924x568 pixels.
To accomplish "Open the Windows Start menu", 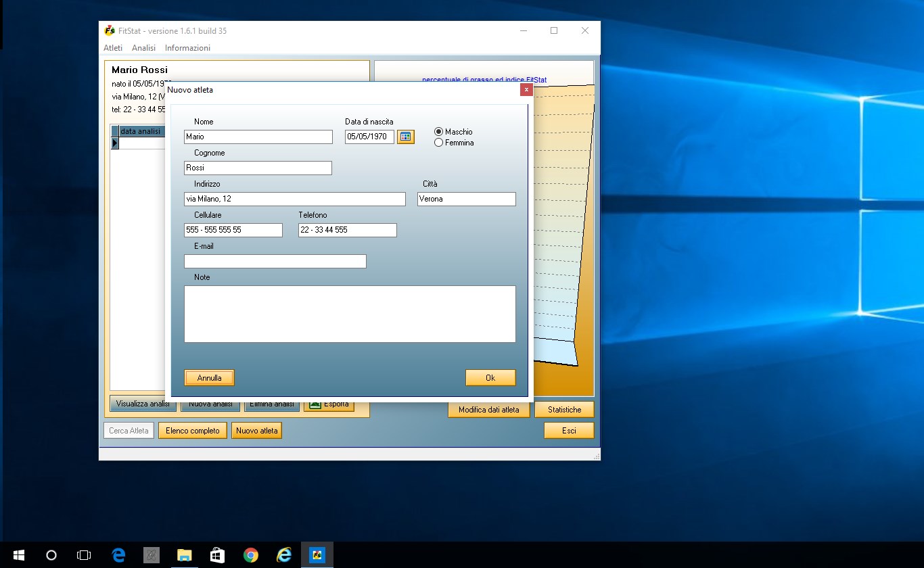I will click(x=18, y=555).
